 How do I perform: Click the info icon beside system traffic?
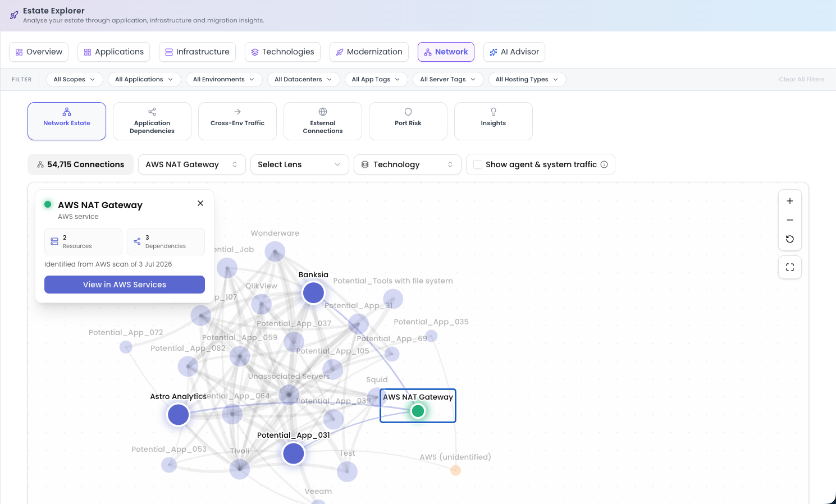tap(604, 164)
